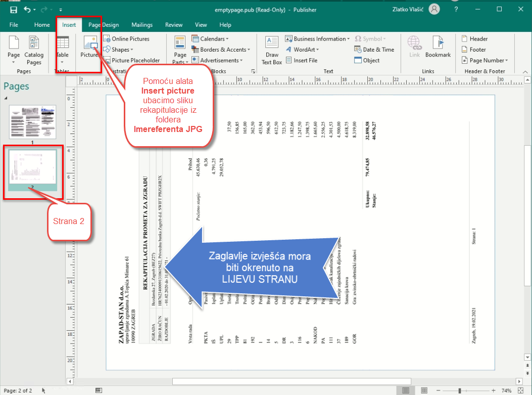Click the account avatar for Zlatko Vlašić
The image size is (532, 395).
434,9
